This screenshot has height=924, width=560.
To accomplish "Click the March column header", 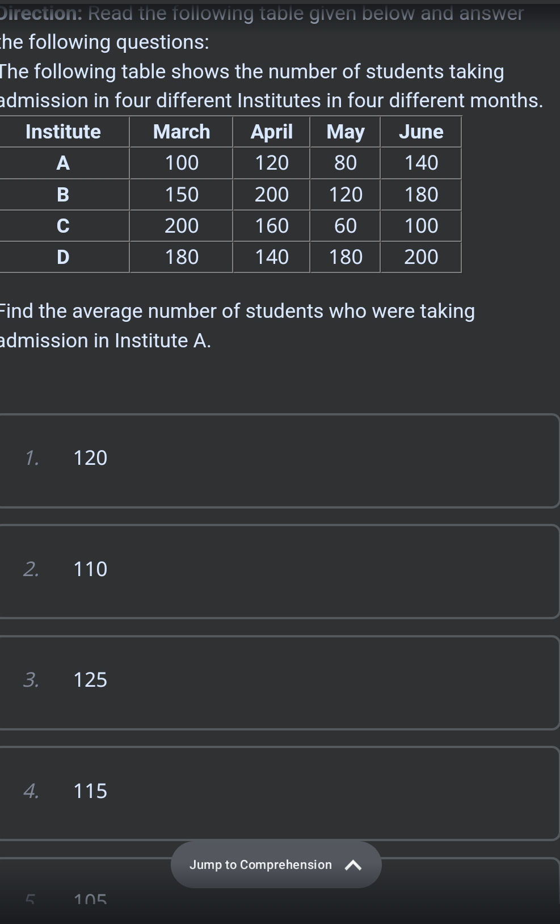I will pos(181,132).
